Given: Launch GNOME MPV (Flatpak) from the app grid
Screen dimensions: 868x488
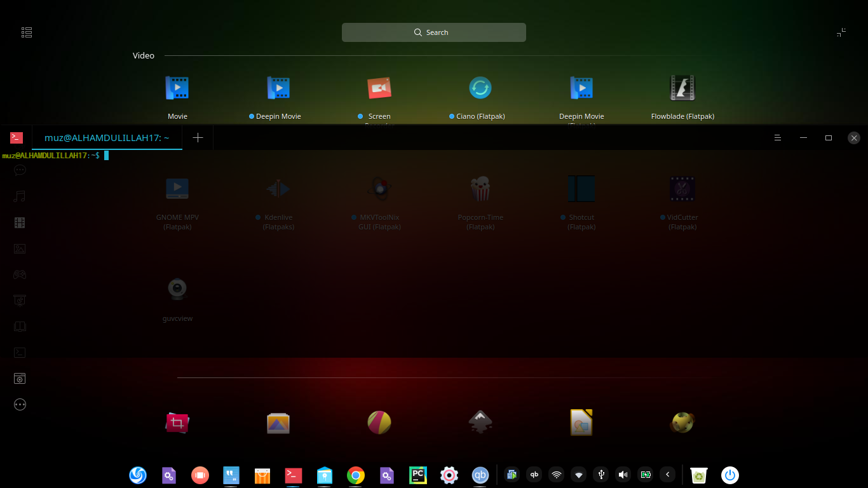Looking at the screenshot, I should click(x=177, y=189).
